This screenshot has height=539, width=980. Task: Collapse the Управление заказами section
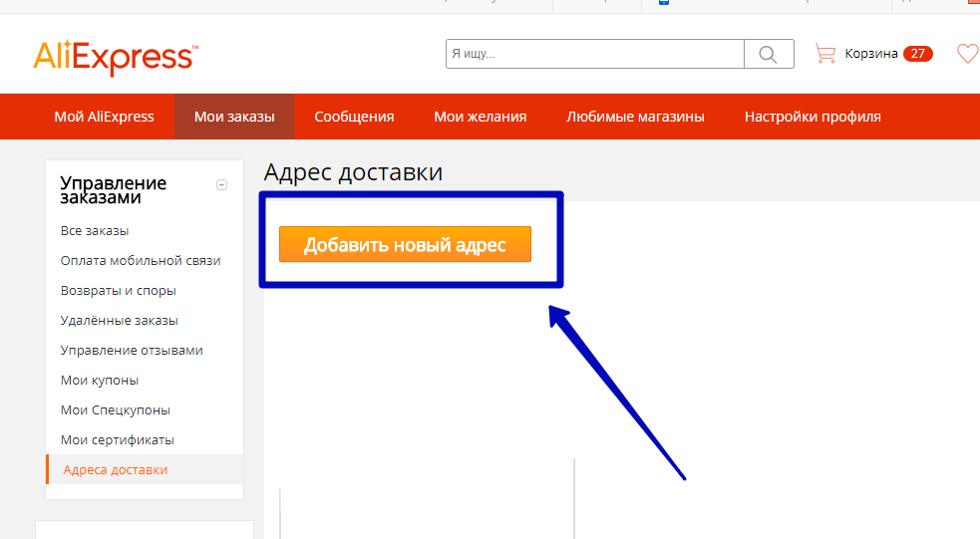click(222, 184)
